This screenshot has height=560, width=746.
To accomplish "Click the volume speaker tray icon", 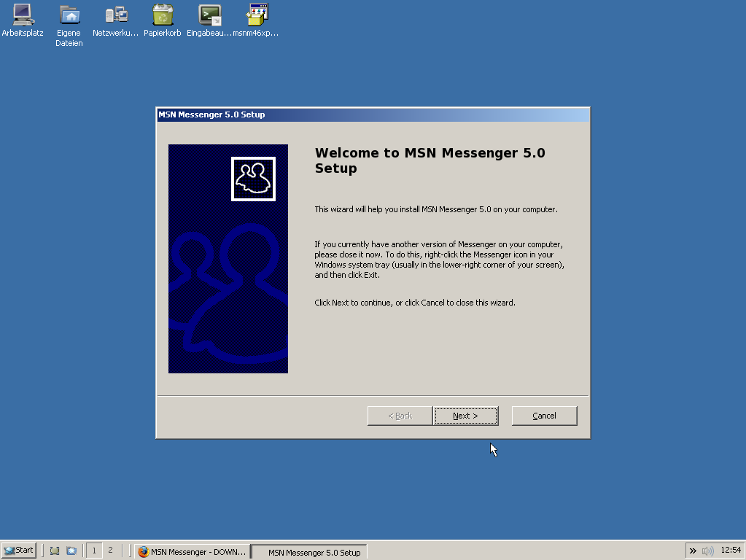I will click(x=708, y=551).
